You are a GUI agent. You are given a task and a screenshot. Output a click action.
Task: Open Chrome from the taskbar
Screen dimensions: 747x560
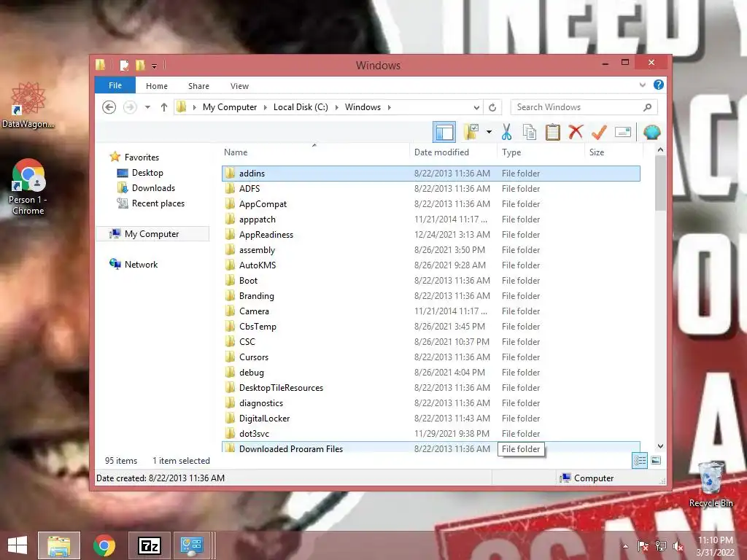pos(104,545)
